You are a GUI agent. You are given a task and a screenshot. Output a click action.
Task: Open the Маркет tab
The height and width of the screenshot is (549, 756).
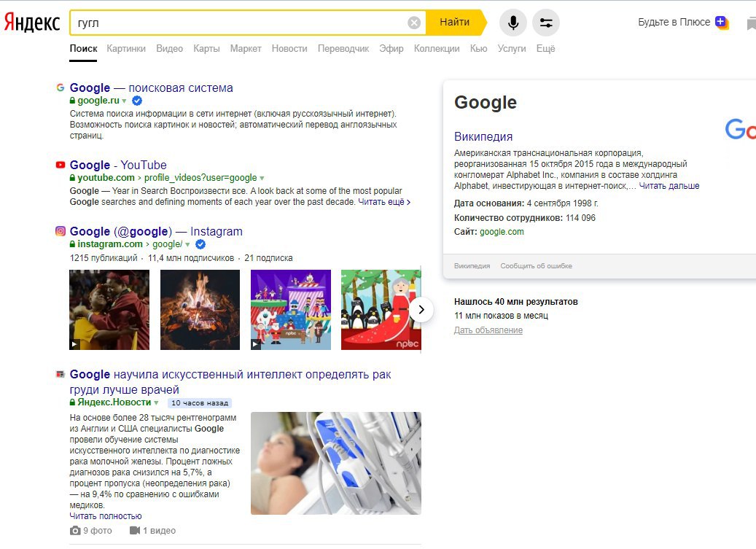tap(246, 49)
